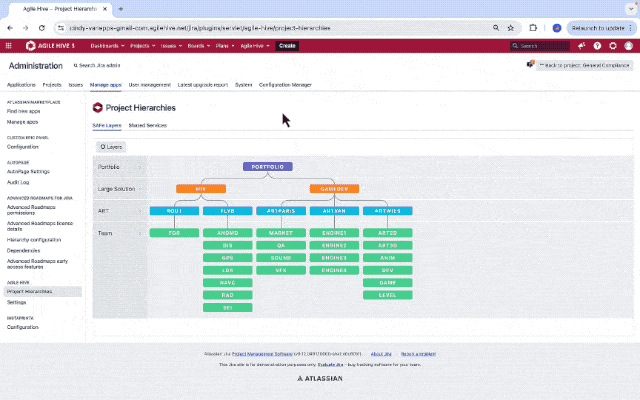The height and width of the screenshot is (400, 640).
Task: Select the green NAVC team node
Action: click(x=227, y=282)
